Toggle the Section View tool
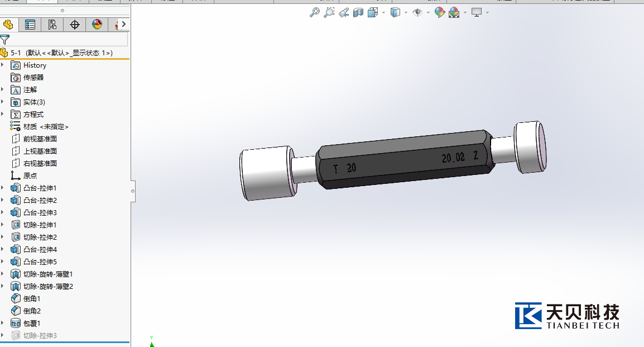This screenshot has height=347, width=644. 358,12
